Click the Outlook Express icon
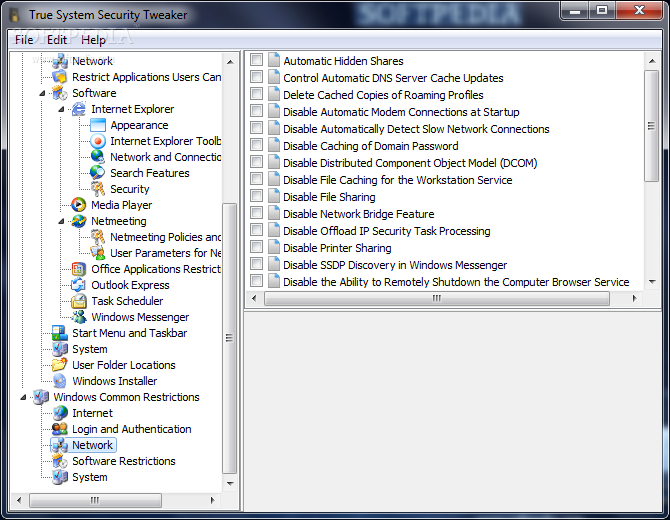Viewport: 670px width, 520px height. point(79,285)
